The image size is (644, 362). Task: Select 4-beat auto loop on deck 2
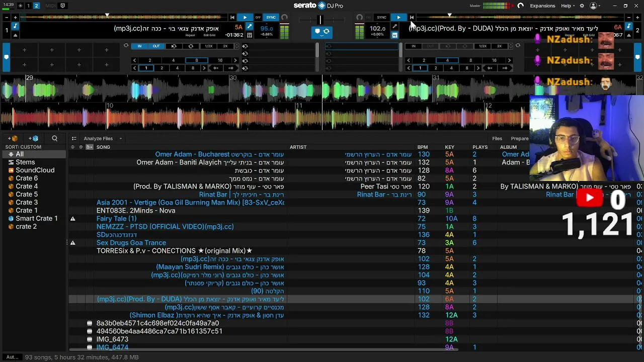point(447,60)
